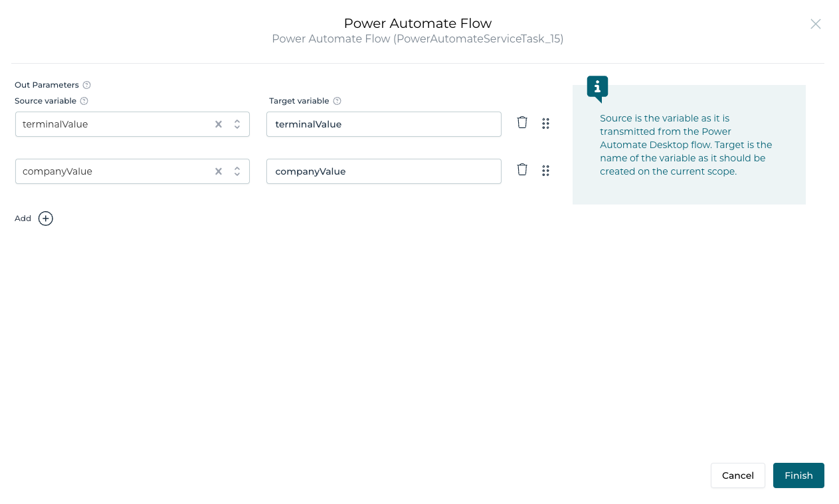
Task: Open the Out Parameters help tooltip
Action: (86, 84)
